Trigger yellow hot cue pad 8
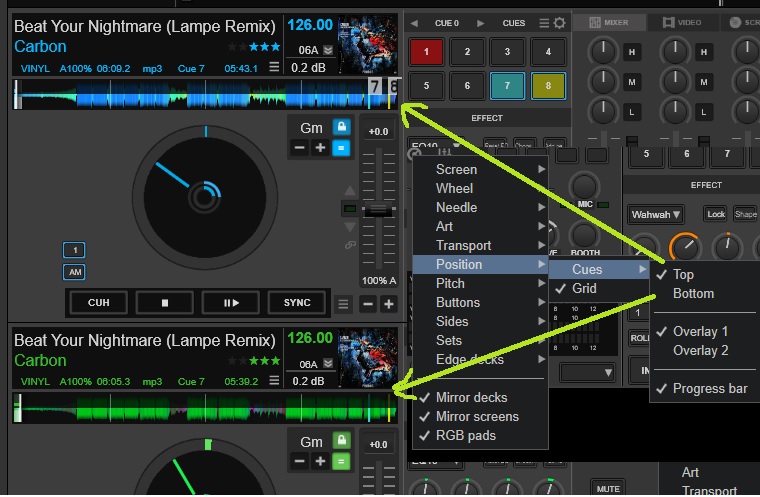This screenshot has width=760, height=497. pos(548,86)
